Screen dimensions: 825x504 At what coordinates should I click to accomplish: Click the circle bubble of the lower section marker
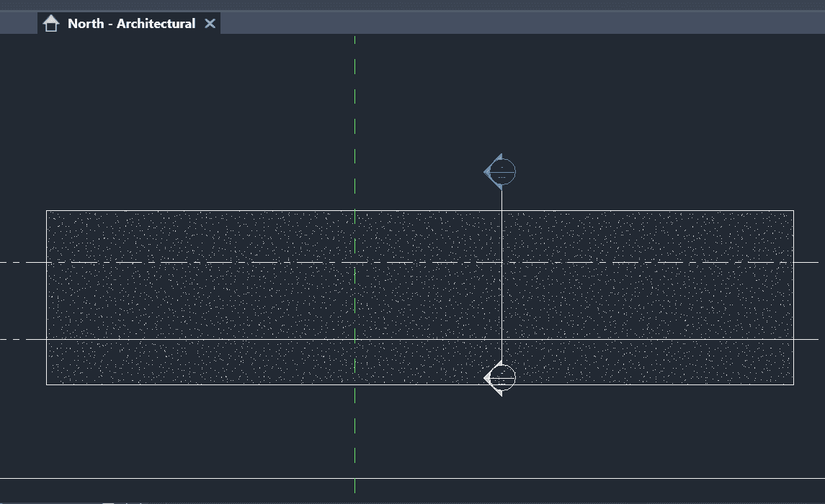coord(504,377)
